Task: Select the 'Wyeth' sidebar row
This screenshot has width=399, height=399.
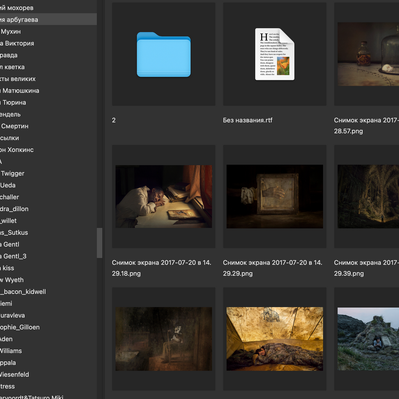Action: click(48, 280)
